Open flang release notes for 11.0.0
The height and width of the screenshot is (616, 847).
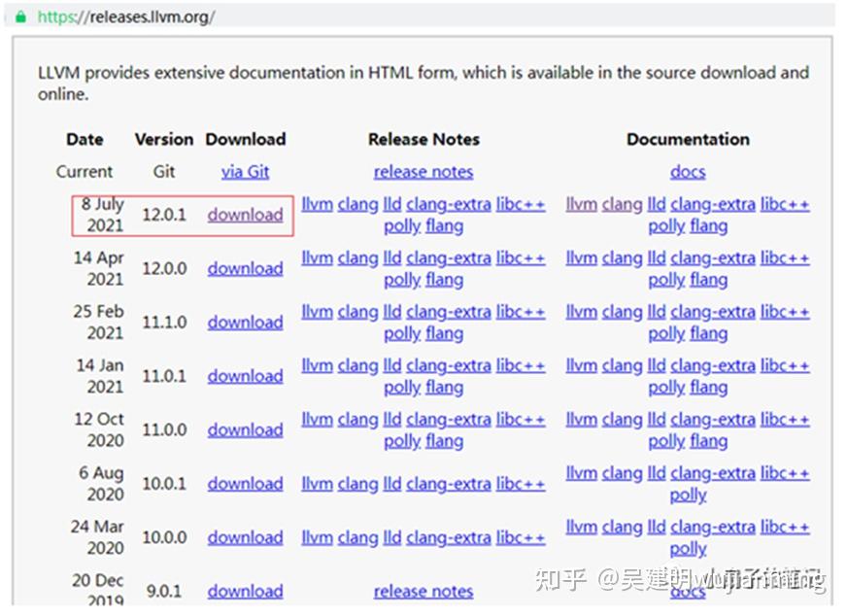point(444,441)
